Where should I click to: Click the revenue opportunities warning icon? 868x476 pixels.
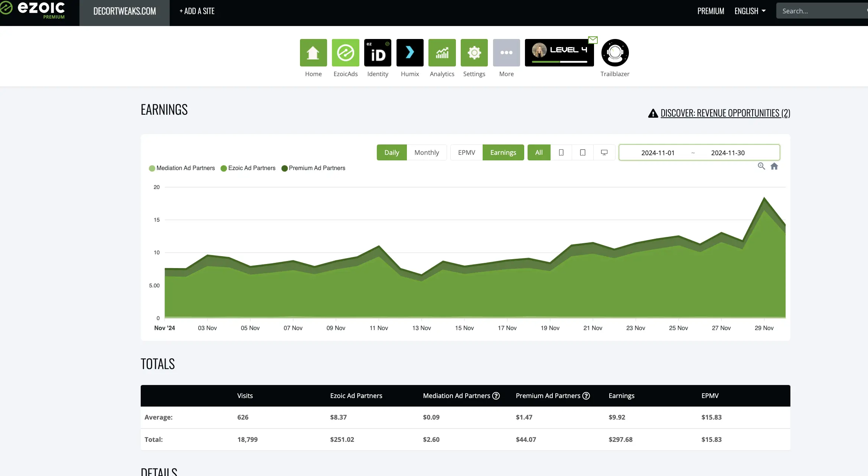tap(653, 113)
